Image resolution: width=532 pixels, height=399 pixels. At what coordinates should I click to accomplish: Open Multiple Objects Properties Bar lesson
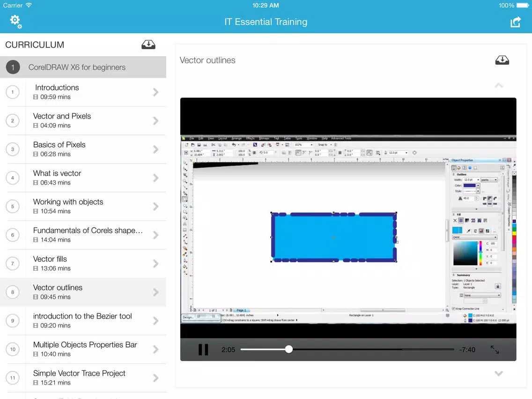pos(83,349)
